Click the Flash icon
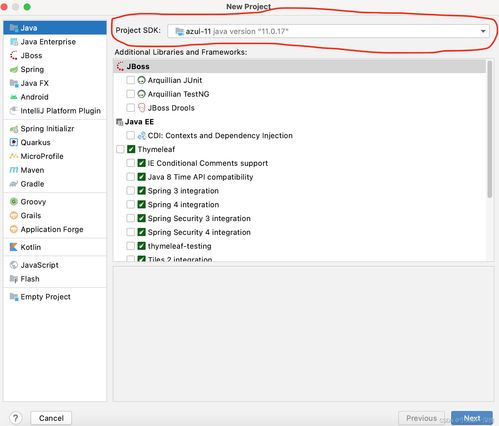The image size is (499, 426). pyautogui.click(x=14, y=279)
